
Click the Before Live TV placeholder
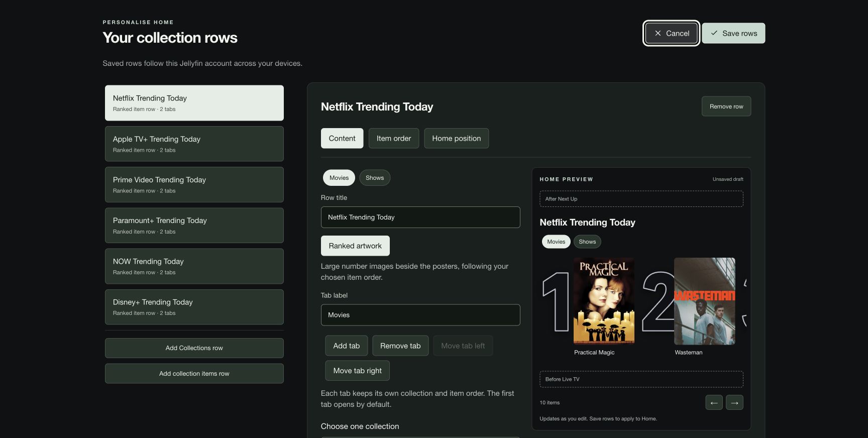tap(641, 379)
